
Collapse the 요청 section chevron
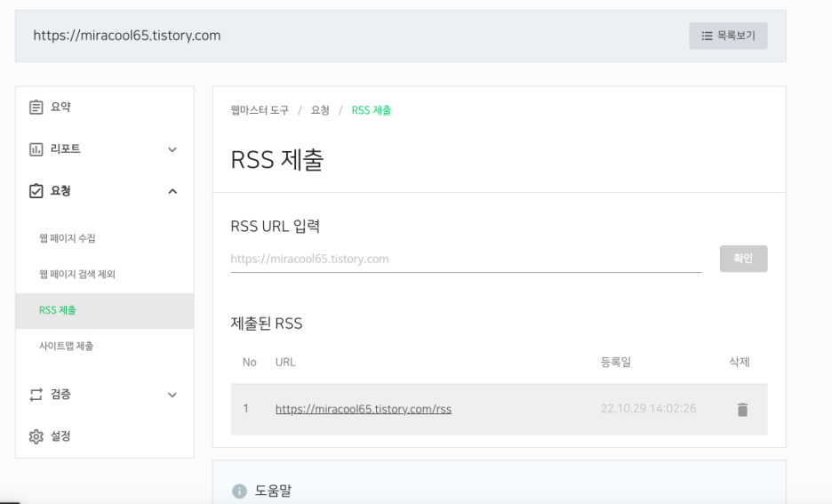click(x=172, y=191)
